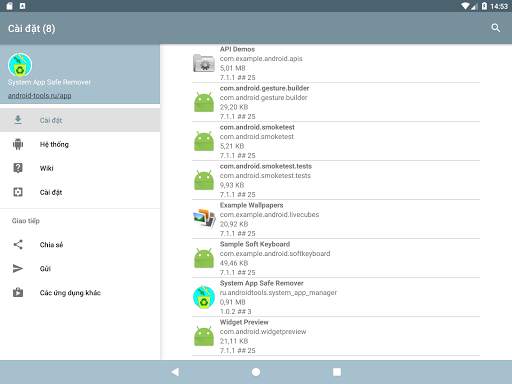512x384 pixels.
Task: Click the battery status icon
Action: [x=484, y=6]
